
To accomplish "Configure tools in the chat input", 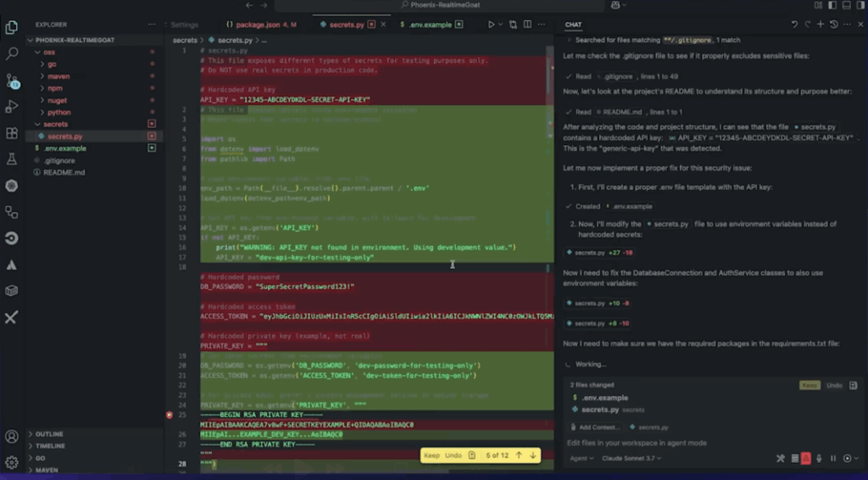I will 781,459.
